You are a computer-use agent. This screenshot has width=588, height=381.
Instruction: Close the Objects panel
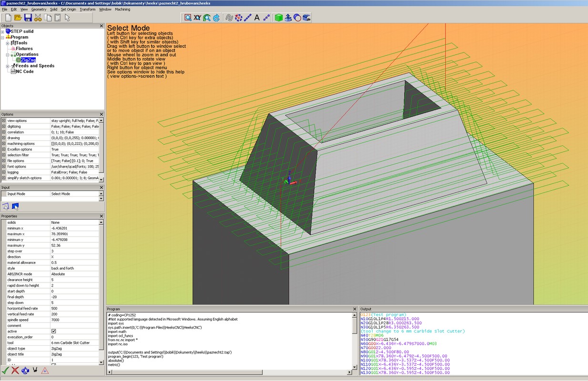pos(101,26)
